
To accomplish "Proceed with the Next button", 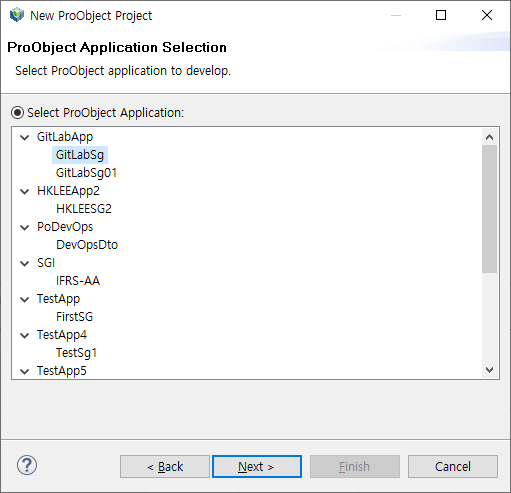I will point(257,467).
